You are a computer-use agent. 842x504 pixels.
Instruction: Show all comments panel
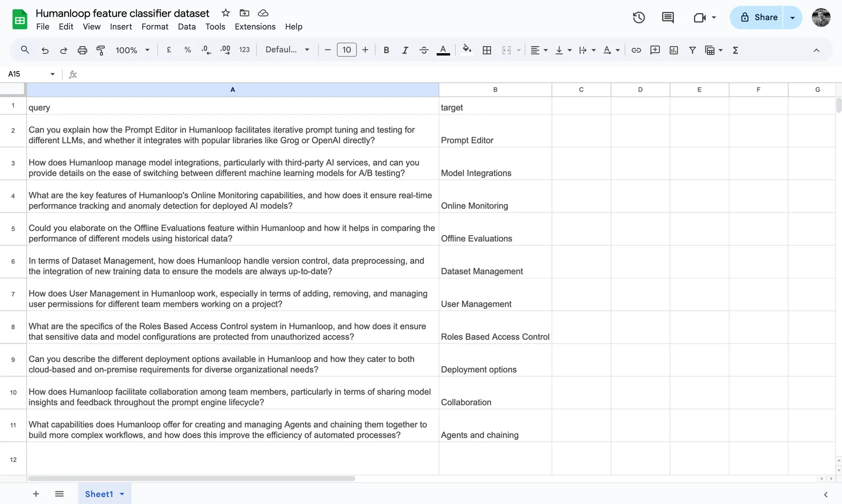tap(668, 17)
